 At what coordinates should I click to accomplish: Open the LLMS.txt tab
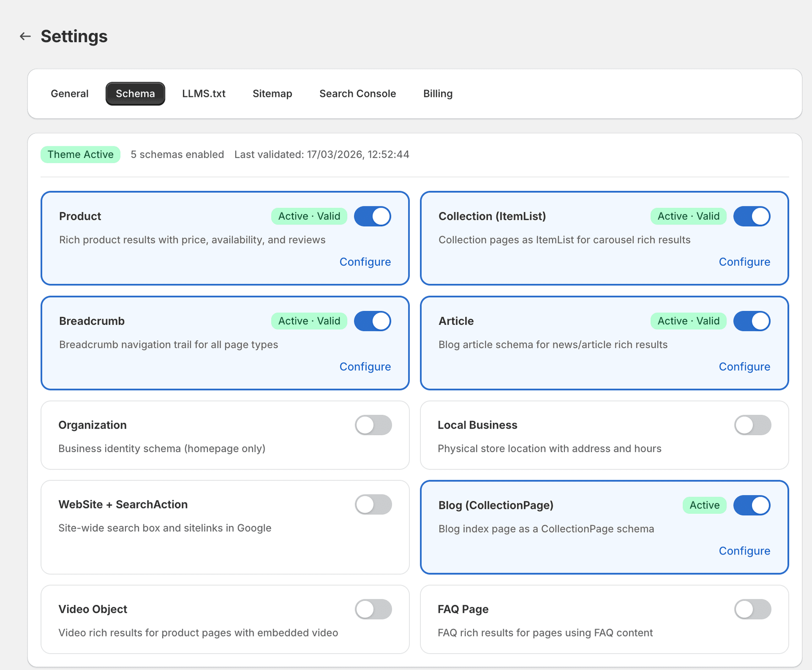[204, 93]
